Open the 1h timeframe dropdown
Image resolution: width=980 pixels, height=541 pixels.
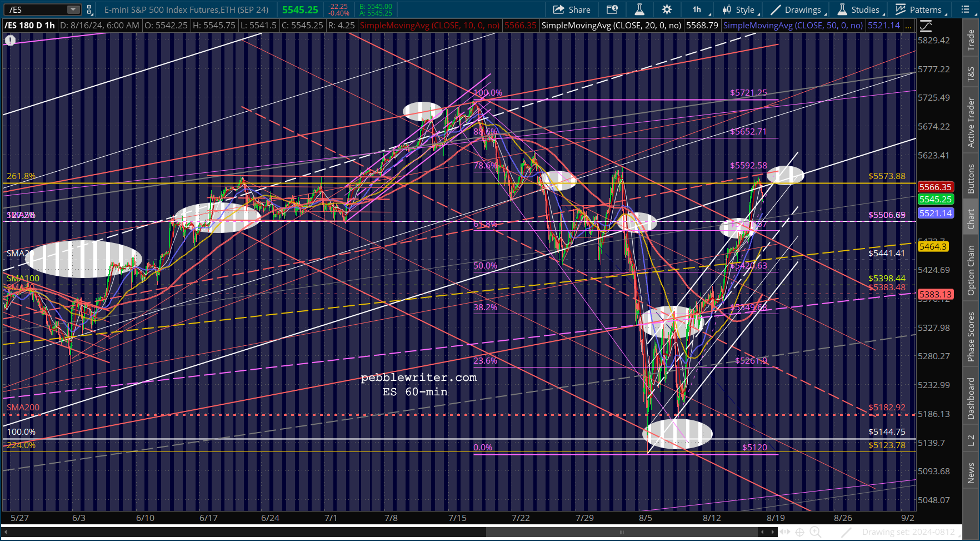(x=697, y=9)
